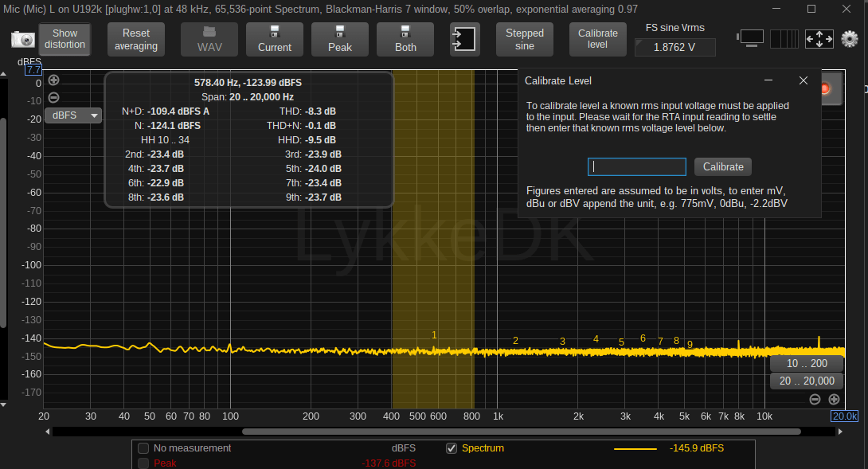This screenshot has height=469, width=868.
Task: Open the import data icon button
Action: pyautogui.click(x=464, y=39)
